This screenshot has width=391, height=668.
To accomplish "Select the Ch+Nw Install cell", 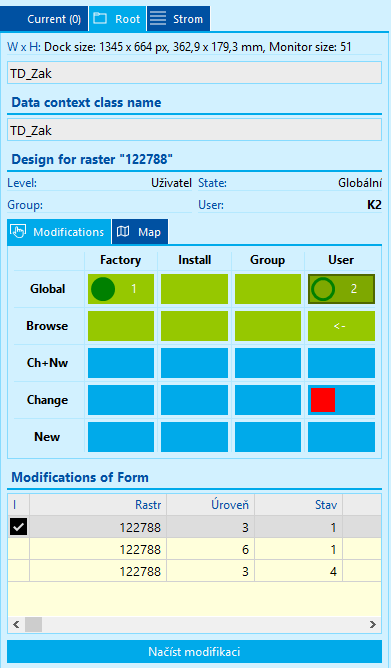I will pyautogui.click(x=194, y=363).
